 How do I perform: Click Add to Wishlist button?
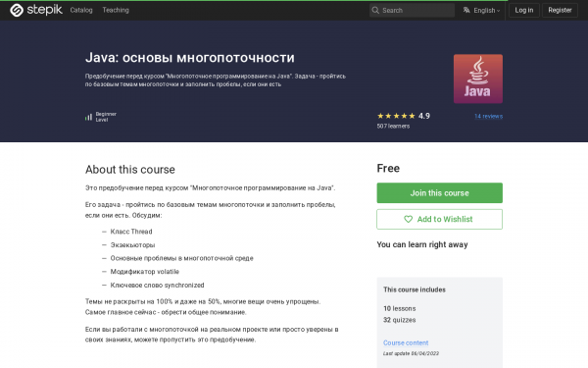tap(439, 219)
